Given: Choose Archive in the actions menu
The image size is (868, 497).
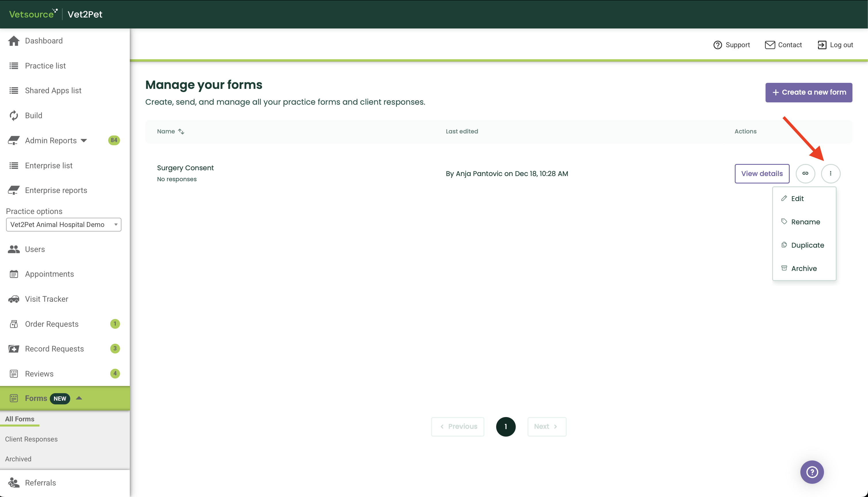Looking at the screenshot, I should 804,268.
